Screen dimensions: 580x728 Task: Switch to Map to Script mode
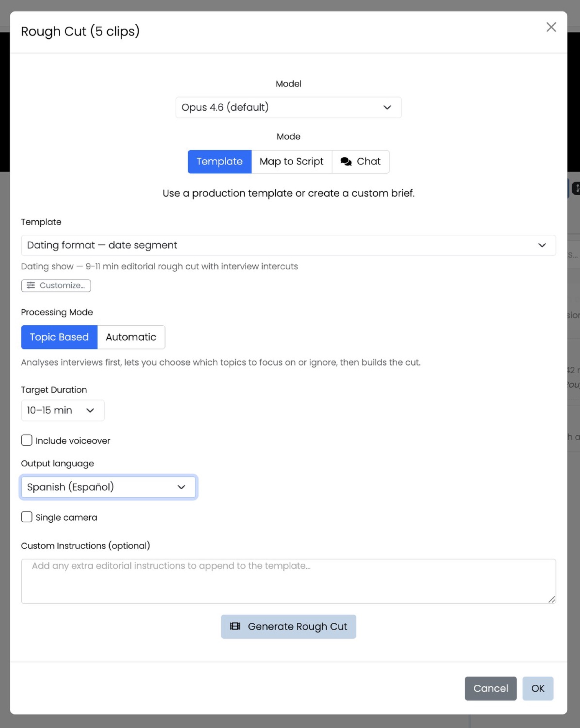291,162
